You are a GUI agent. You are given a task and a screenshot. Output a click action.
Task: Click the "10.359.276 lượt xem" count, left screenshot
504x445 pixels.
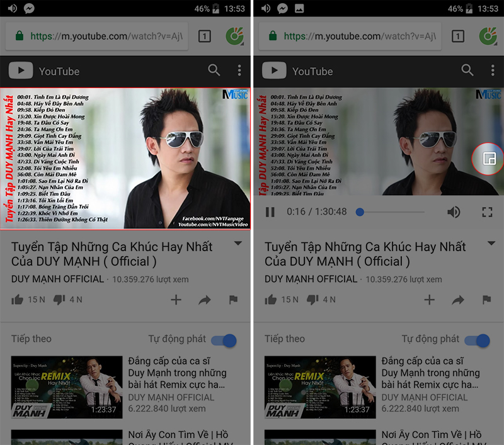151,279
